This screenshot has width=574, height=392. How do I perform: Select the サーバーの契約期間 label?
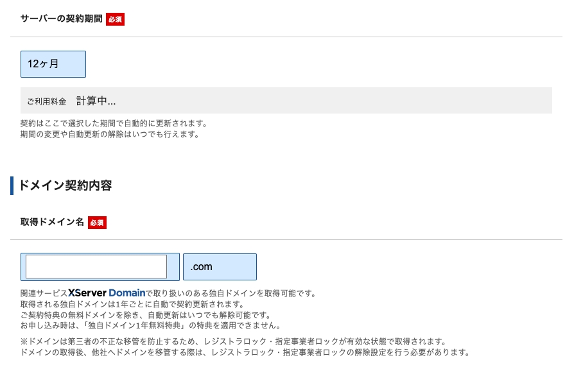tap(61, 19)
